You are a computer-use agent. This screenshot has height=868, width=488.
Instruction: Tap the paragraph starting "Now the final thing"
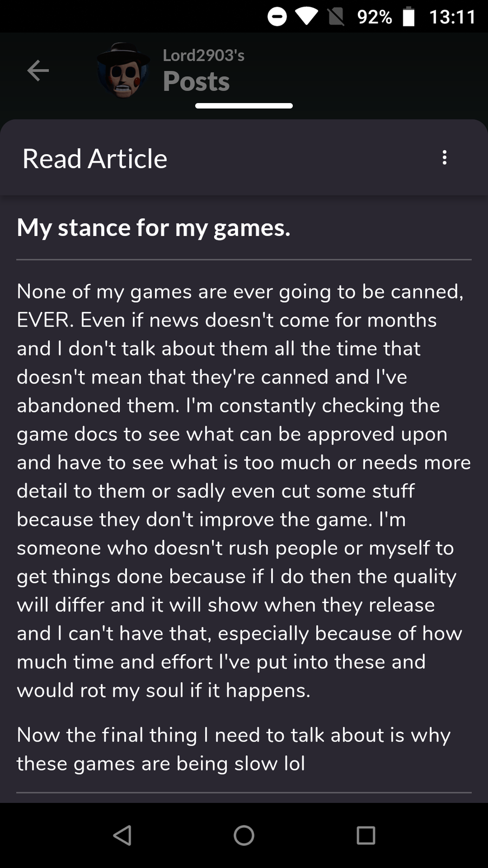pos(233,749)
